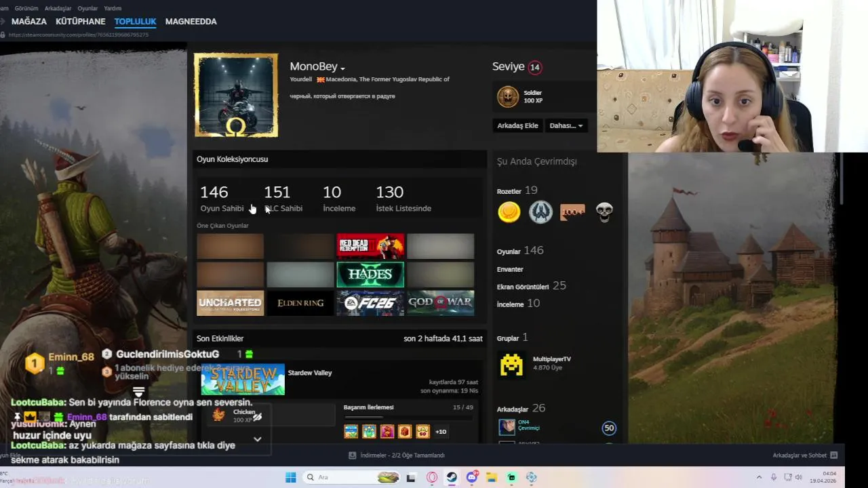Open the silver emblem badge under Rozetler

click(540, 212)
